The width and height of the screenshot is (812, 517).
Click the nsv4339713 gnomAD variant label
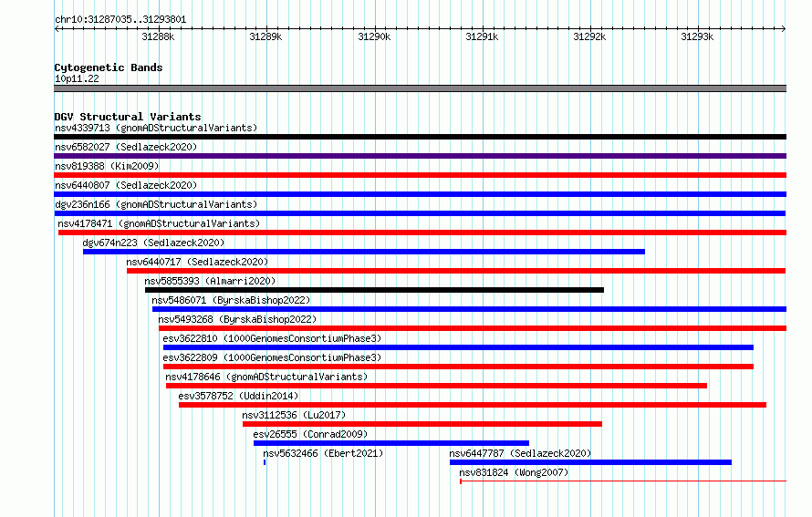coord(156,128)
